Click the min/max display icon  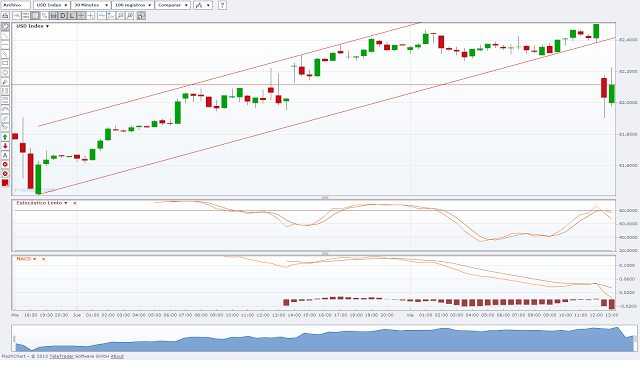(x=26, y=16)
